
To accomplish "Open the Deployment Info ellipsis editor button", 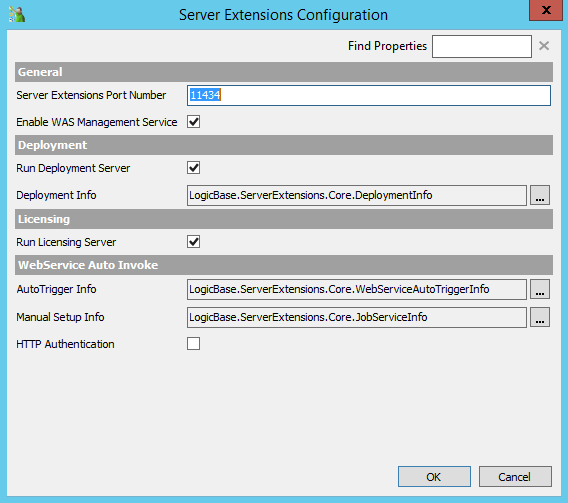I will [540, 196].
